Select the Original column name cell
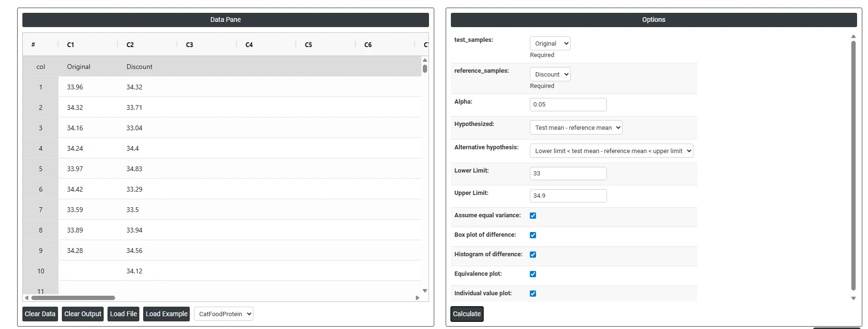This screenshot has height=329, width=868. (88, 67)
